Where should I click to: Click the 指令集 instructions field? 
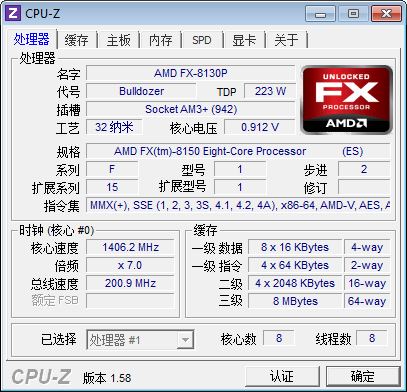(238, 205)
